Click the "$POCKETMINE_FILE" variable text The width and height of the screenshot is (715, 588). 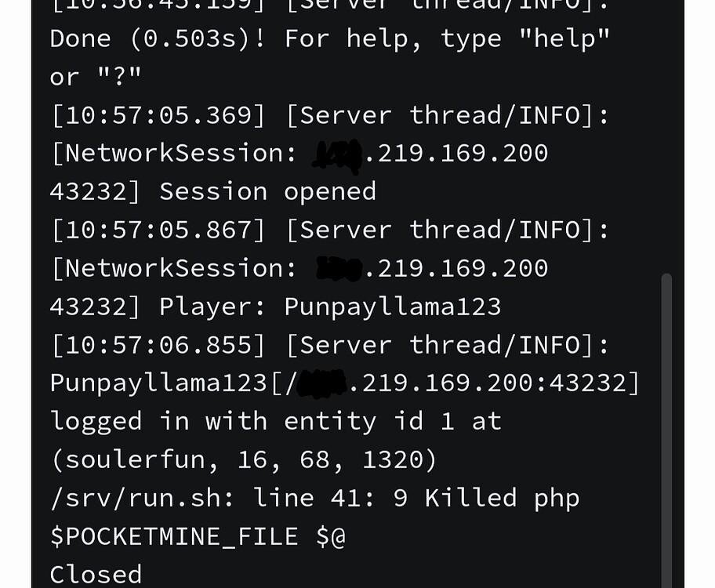coord(174,536)
